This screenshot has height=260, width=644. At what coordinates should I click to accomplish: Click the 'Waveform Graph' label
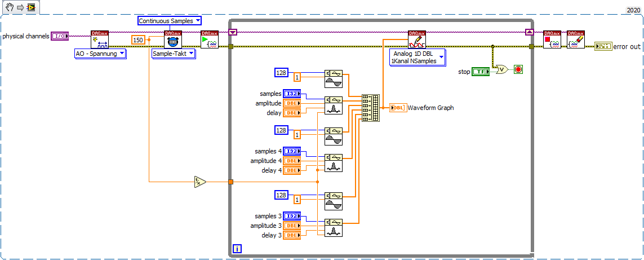tap(431, 108)
